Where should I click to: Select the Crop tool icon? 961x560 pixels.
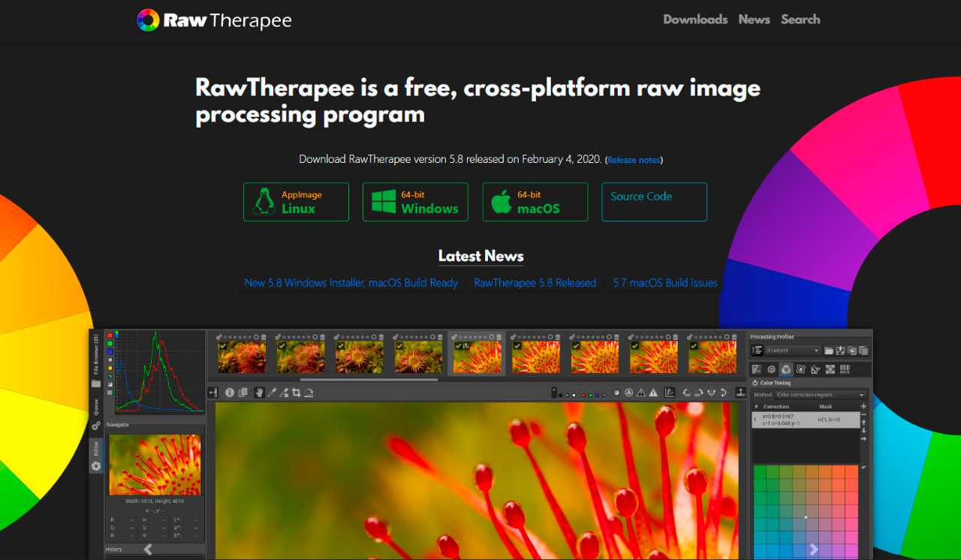tap(296, 393)
